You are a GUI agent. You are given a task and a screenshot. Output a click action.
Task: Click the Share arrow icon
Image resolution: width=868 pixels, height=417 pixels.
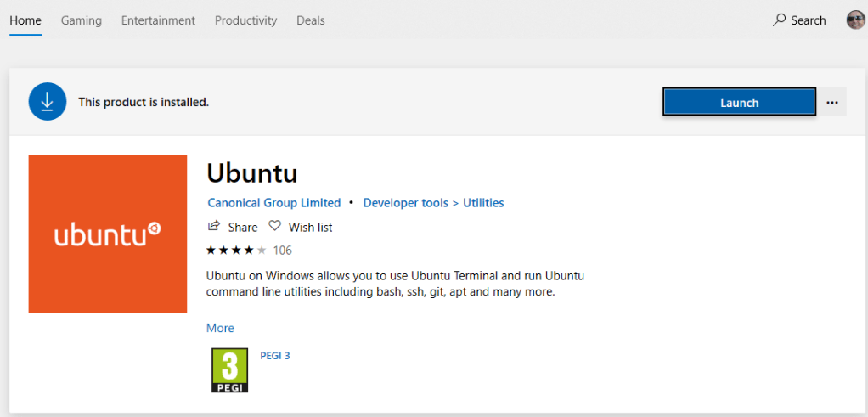tap(214, 227)
